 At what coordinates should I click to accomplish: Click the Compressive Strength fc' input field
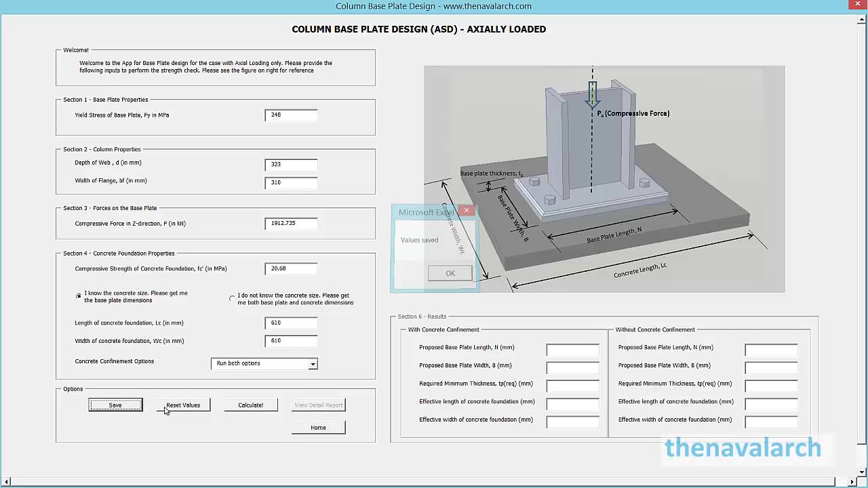point(291,268)
